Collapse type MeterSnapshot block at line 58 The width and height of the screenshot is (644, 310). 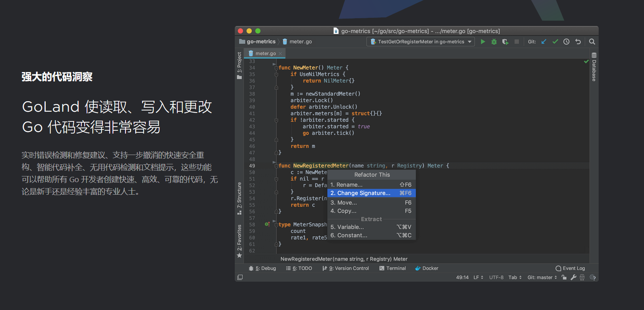(276, 225)
